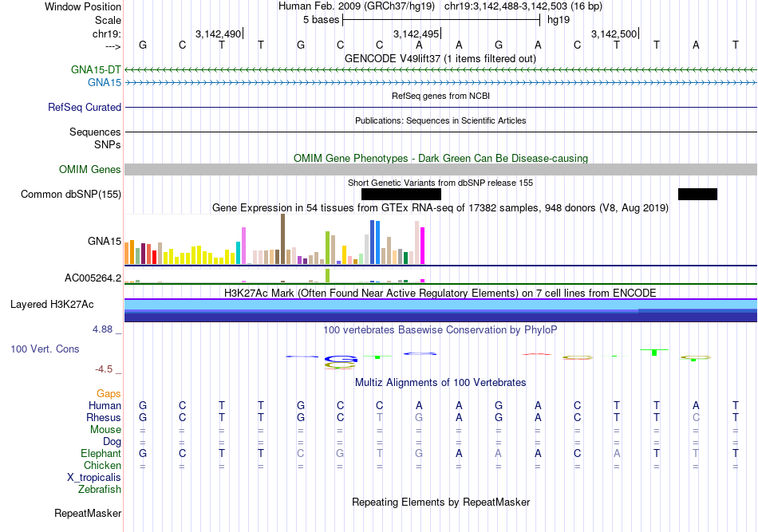Click Short Genetic Variants from dbSNP title
This screenshot has height=532, width=758.
[x=440, y=183]
